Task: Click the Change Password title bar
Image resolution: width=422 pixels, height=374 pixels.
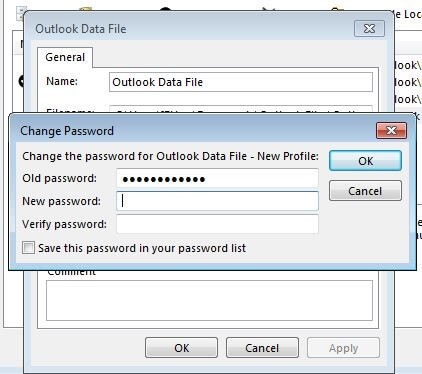Action: pyautogui.click(x=193, y=131)
